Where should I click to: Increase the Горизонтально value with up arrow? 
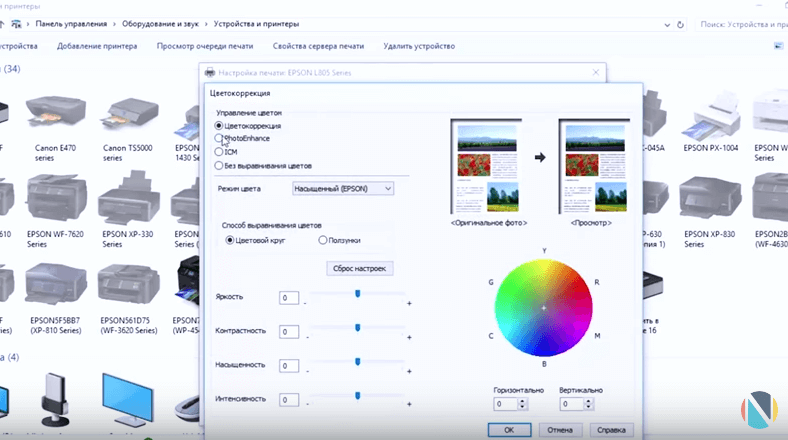pos(523,401)
